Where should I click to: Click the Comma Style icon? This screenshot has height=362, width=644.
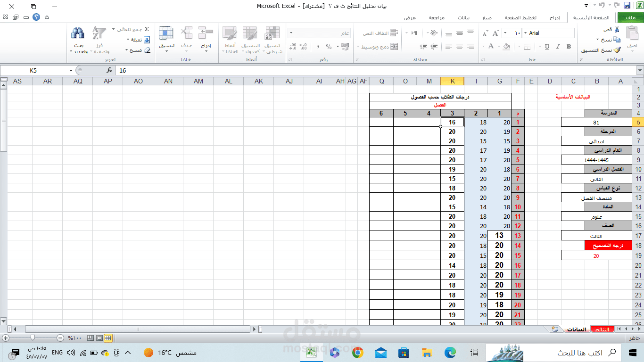click(318, 47)
